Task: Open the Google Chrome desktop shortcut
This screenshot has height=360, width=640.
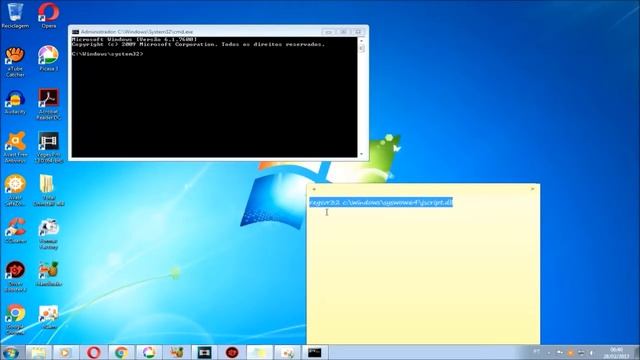Action: point(16,320)
